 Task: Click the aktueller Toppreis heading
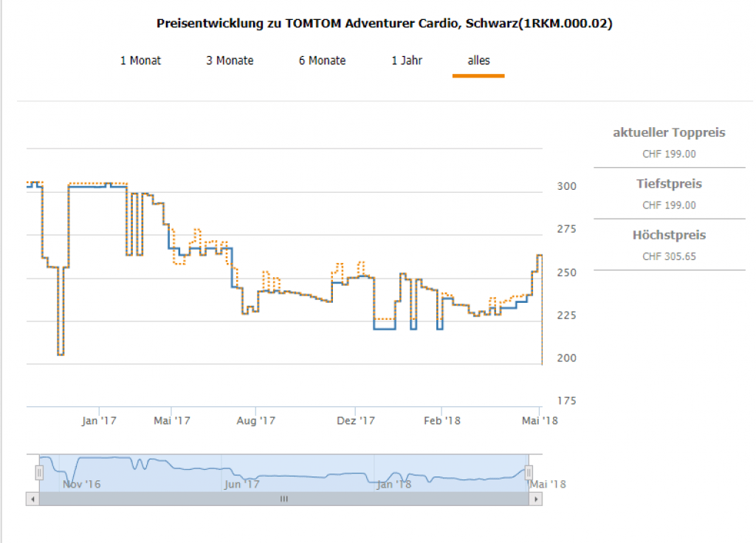(669, 133)
